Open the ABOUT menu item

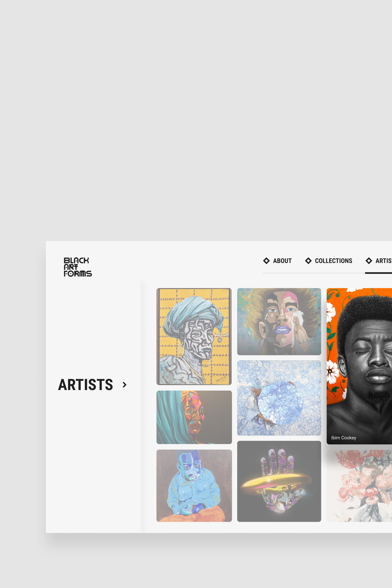[x=282, y=261]
